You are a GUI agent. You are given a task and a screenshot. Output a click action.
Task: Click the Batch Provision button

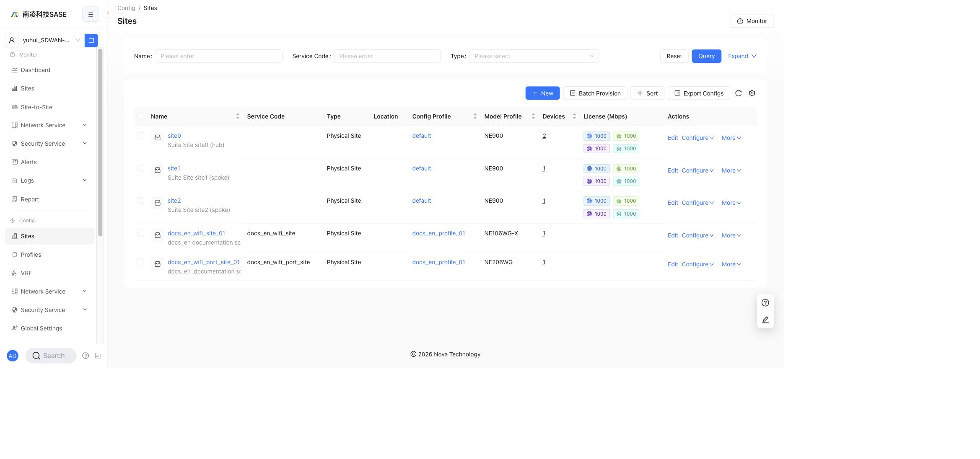point(595,93)
